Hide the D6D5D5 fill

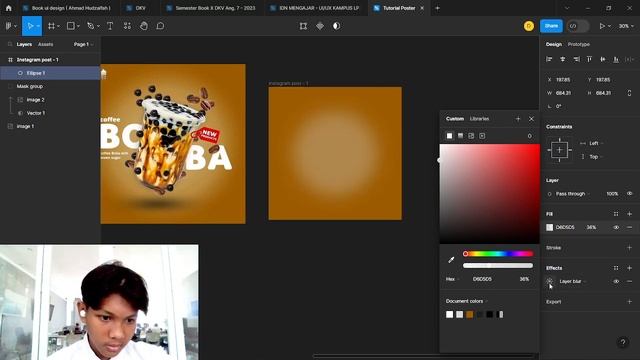616,227
